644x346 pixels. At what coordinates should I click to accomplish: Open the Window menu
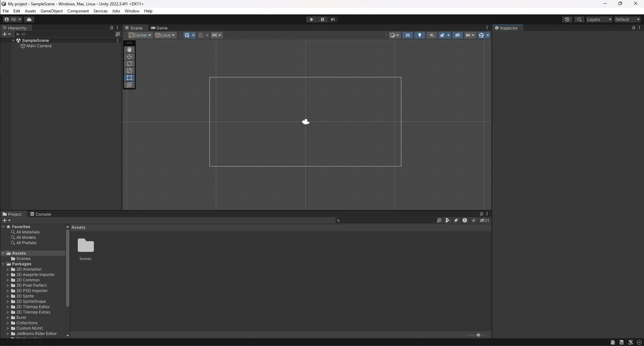point(132,11)
